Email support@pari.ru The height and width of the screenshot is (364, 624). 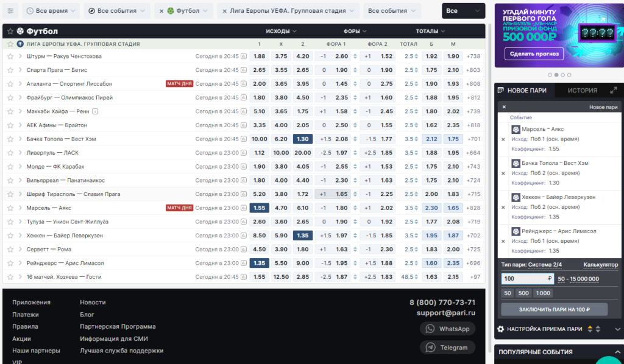coord(445,313)
